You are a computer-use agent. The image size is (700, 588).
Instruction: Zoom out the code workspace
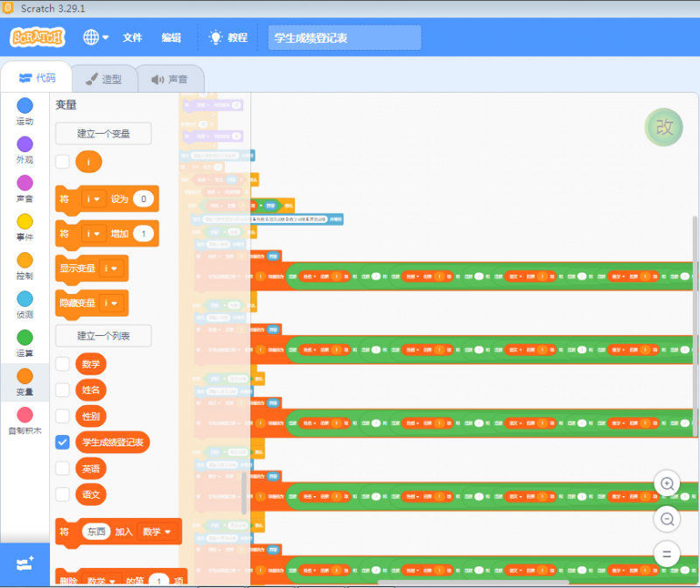pos(667,519)
